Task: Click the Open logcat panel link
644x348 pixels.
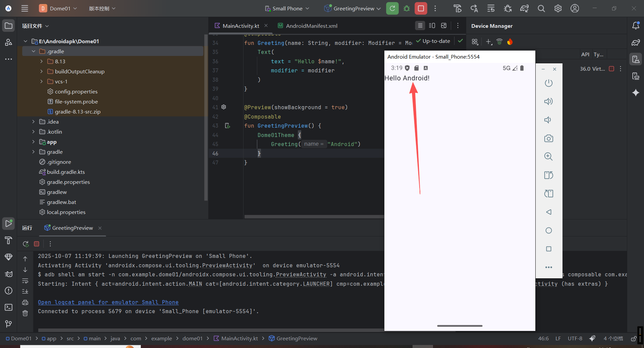Action: click(108, 302)
